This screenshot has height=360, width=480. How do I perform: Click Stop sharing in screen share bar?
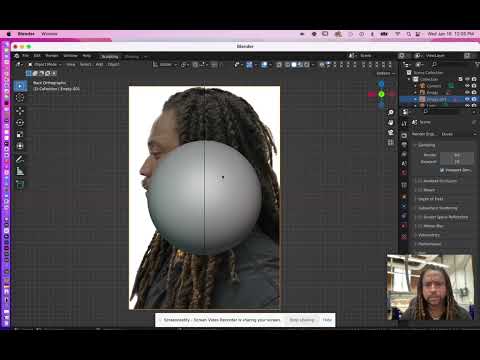click(x=302, y=320)
